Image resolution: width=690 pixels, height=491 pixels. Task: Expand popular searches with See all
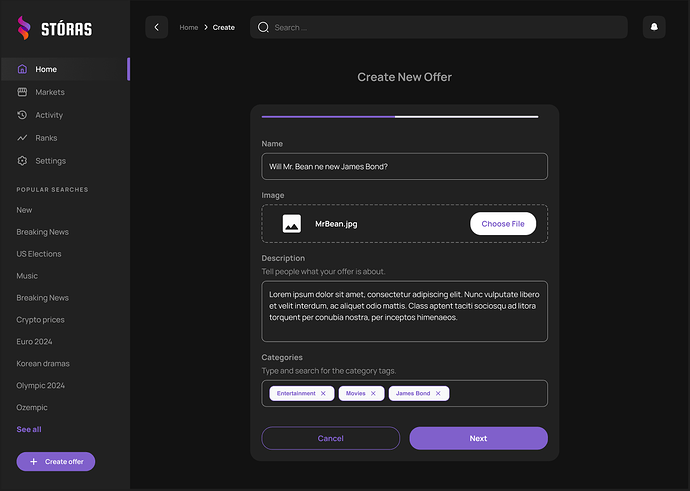pyautogui.click(x=29, y=429)
